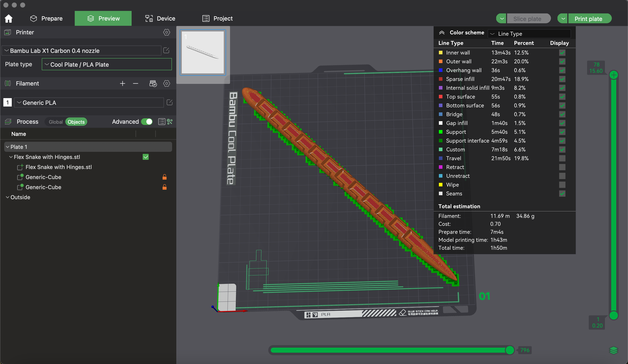Toggle Advanced process settings on
This screenshot has height=364, width=628.
pos(148,122)
